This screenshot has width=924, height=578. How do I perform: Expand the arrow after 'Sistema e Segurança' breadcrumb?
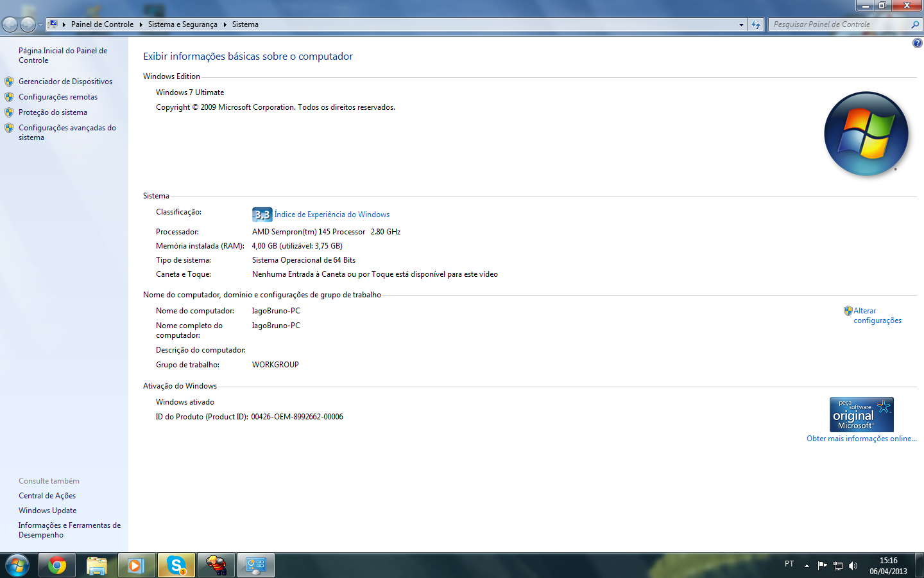pyautogui.click(x=225, y=24)
